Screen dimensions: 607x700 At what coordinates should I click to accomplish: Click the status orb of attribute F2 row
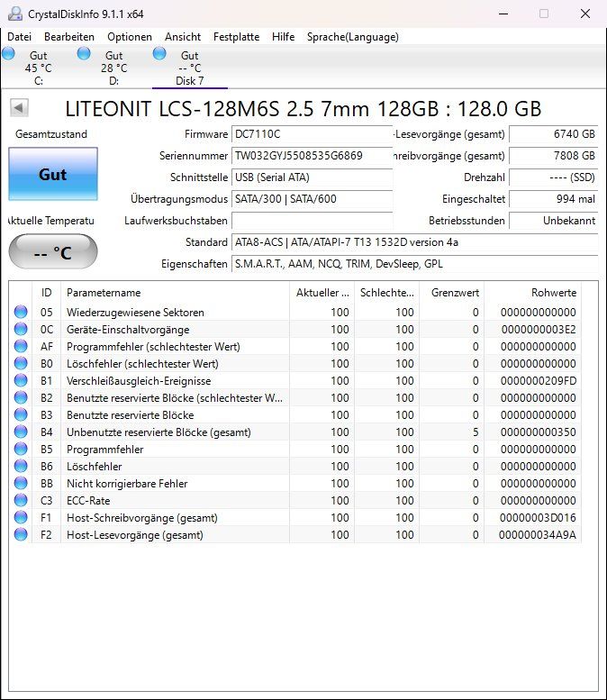(21, 534)
